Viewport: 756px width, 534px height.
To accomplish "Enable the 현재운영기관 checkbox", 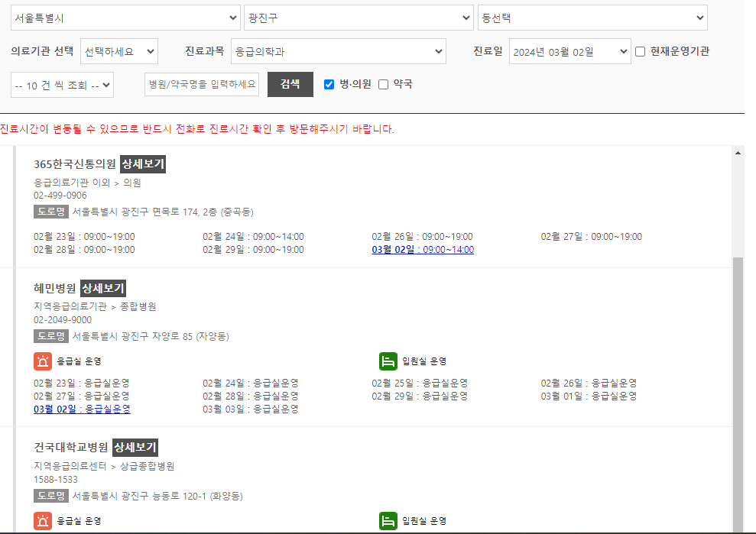I will [640, 50].
